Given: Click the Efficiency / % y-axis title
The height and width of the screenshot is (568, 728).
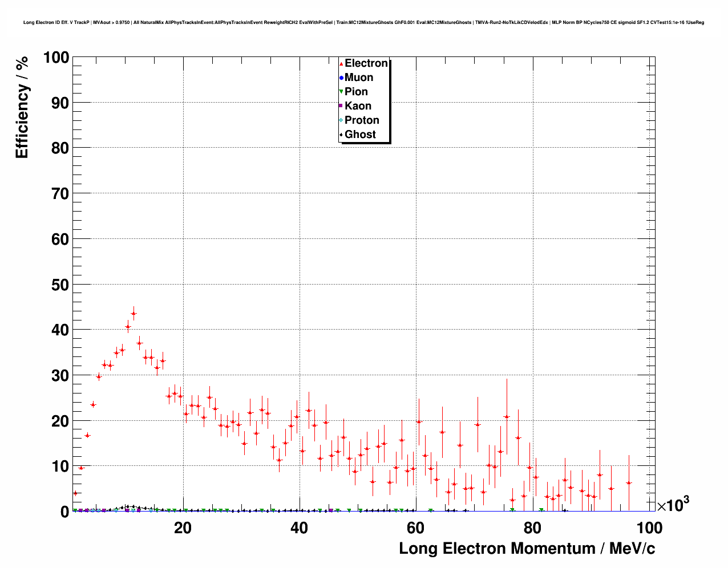Looking at the screenshot, I should [x=22, y=107].
